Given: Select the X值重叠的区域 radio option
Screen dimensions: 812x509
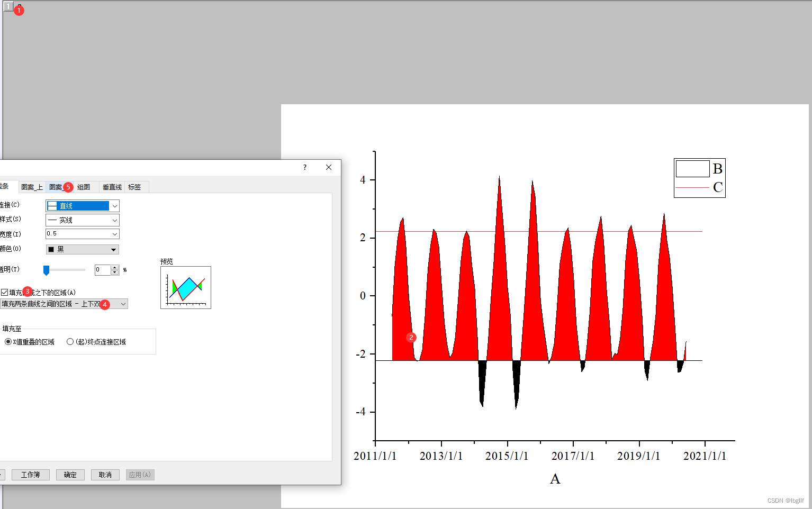Looking at the screenshot, I should 8,342.
